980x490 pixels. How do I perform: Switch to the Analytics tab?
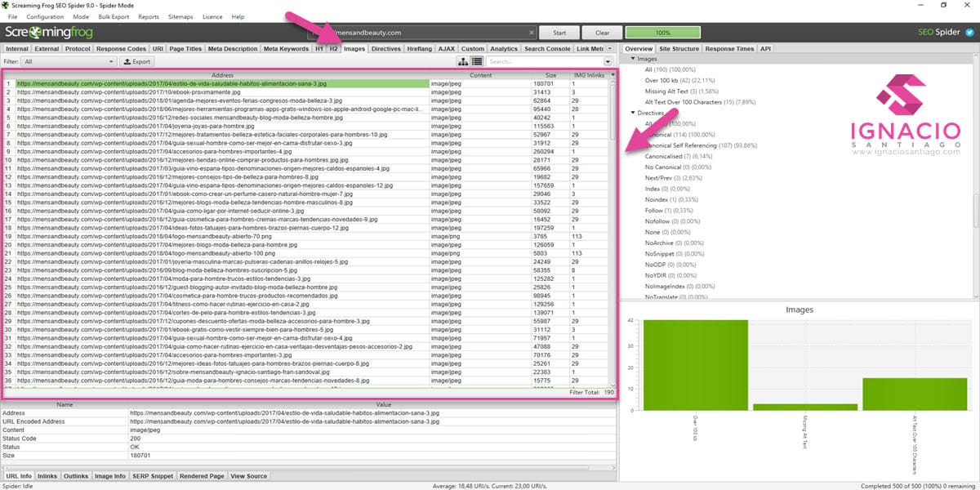click(x=504, y=49)
